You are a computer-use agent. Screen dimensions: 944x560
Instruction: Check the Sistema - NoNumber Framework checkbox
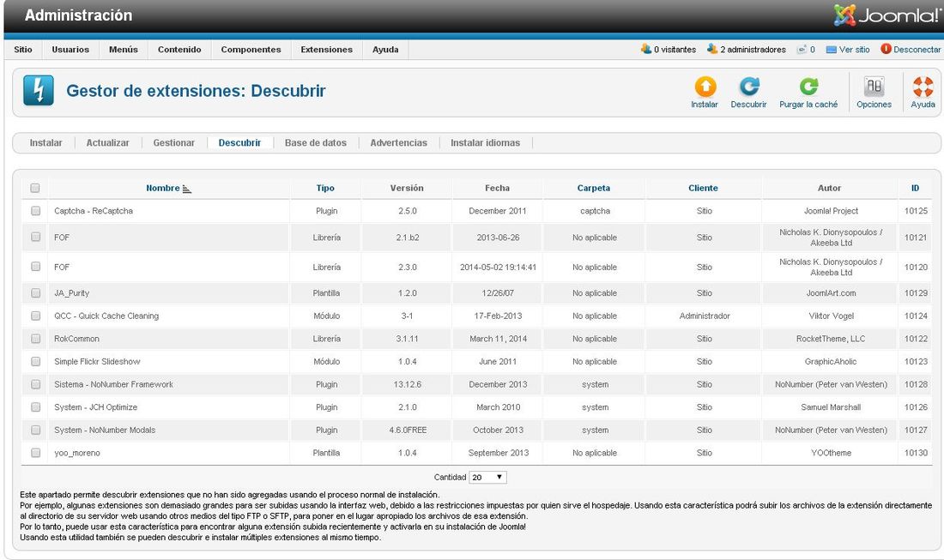[x=35, y=384]
